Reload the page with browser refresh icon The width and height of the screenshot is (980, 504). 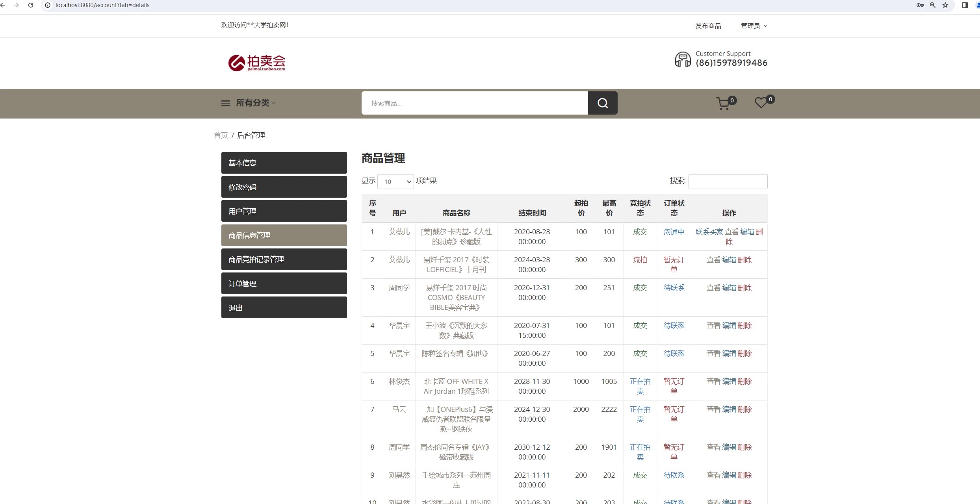pyautogui.click(x=31, y=5)
